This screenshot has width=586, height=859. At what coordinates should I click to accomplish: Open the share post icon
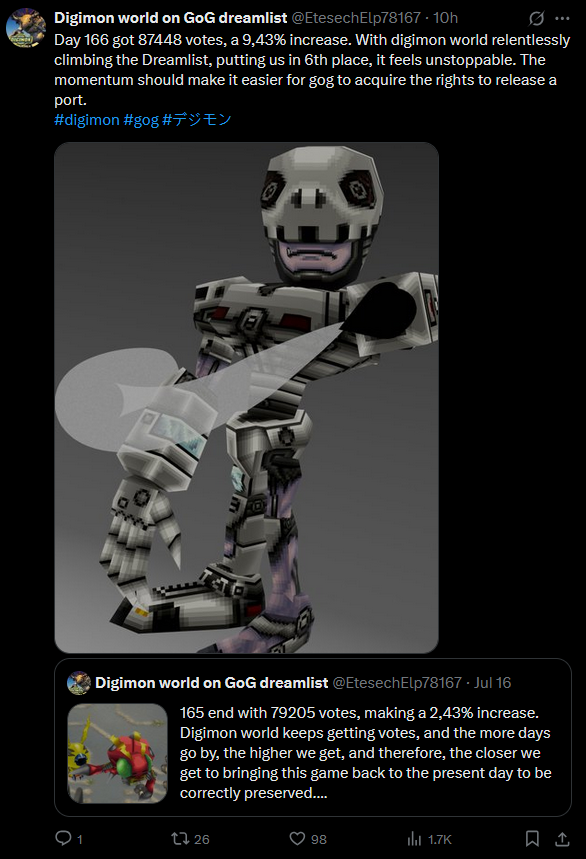(x=562, y=838)
